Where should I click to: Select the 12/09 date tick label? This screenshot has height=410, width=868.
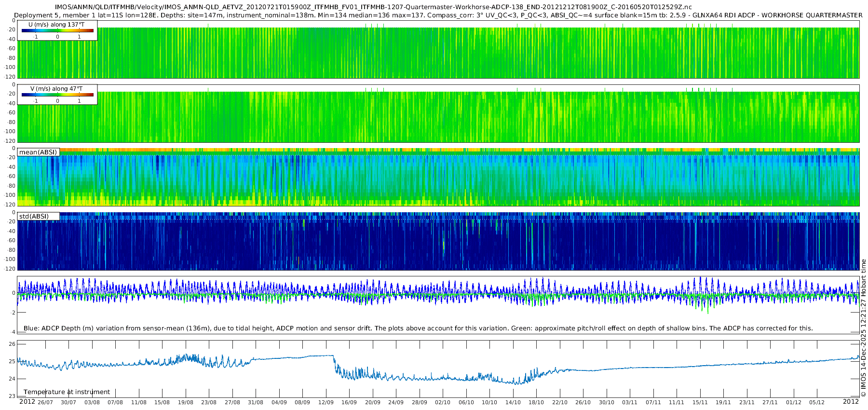[x=326, y=402]
